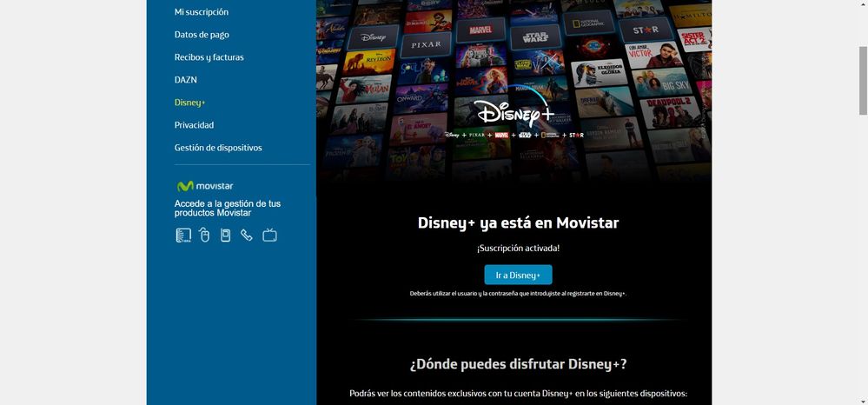Click the landline telephone handset icon
The height and width of the screenshot is (405, 868).
tap(247, 235)
